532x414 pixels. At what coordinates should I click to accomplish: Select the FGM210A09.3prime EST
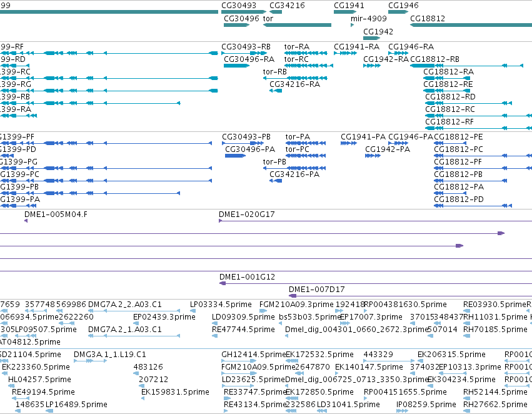[x=263, y=311]
